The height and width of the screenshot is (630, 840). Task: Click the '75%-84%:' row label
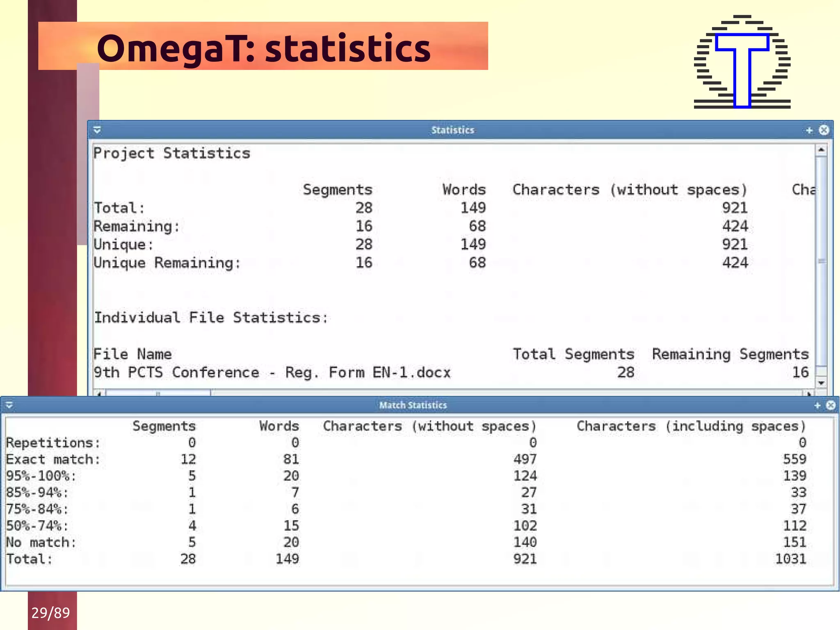tap(37, 509)
